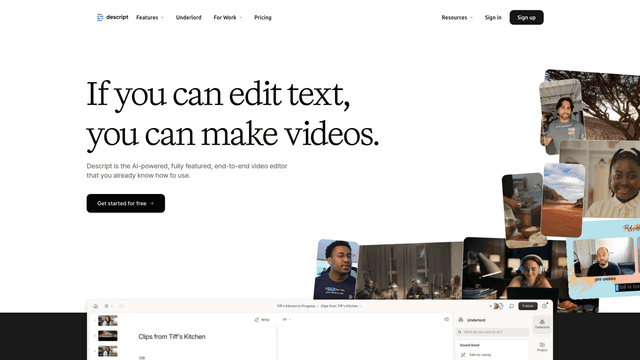Click the Underlord panel header icon
640x360 pixels.
[x=461, y=320]
